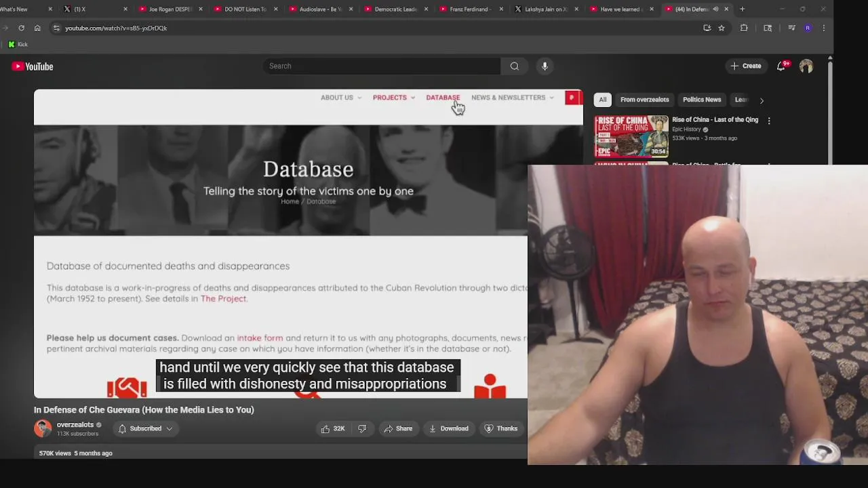Click the 113K subscribers text
The height and width of the screenshot is (488, 868).
coord(77,434)
